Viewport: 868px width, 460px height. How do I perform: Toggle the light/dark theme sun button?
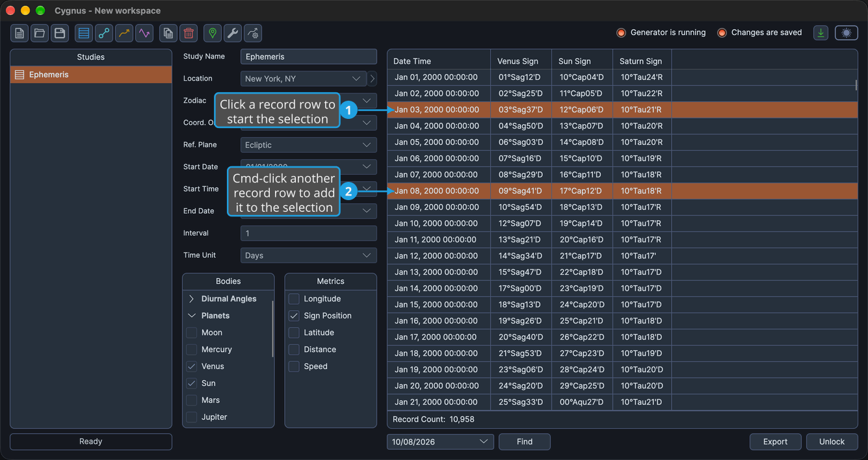[847, 32]
